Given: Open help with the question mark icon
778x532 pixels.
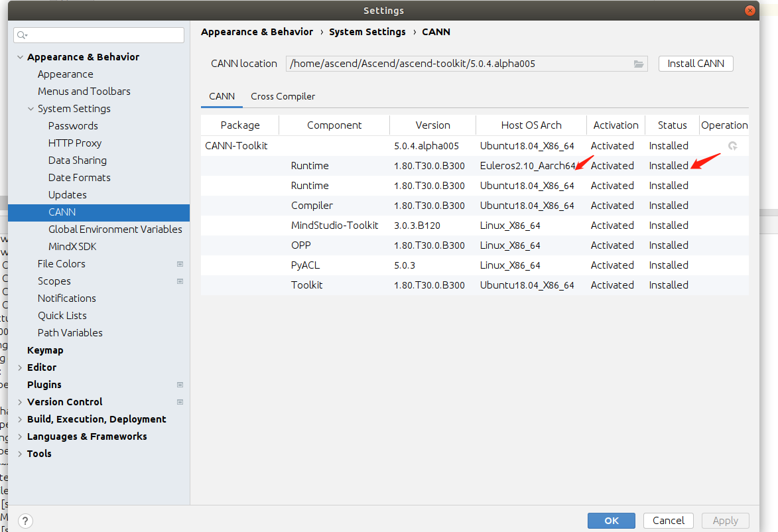Looking at the screenshot, I should point(25,521).
